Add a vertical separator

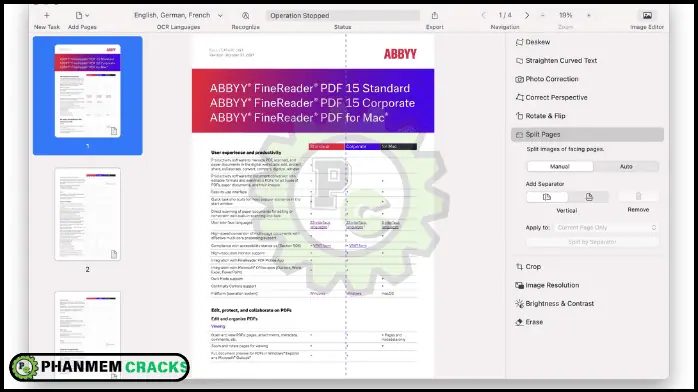pyautogui.click(x=547, y=197)
